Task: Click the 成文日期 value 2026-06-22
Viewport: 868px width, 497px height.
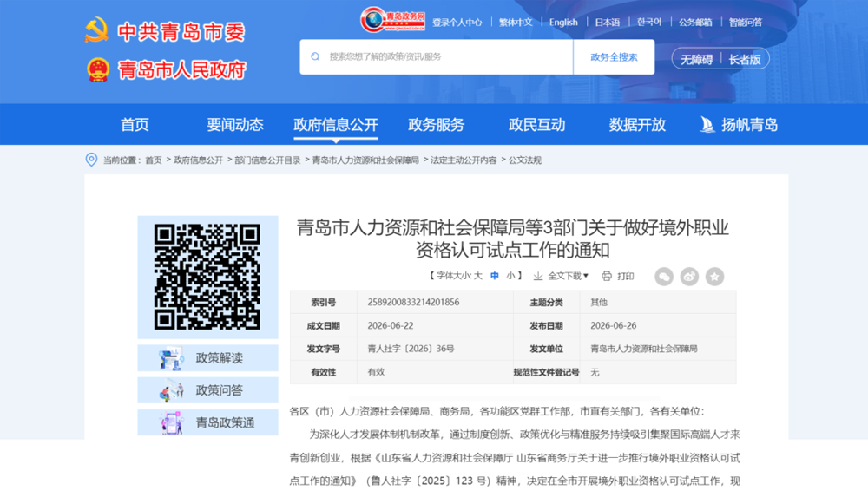Action: tap(391, 325)
